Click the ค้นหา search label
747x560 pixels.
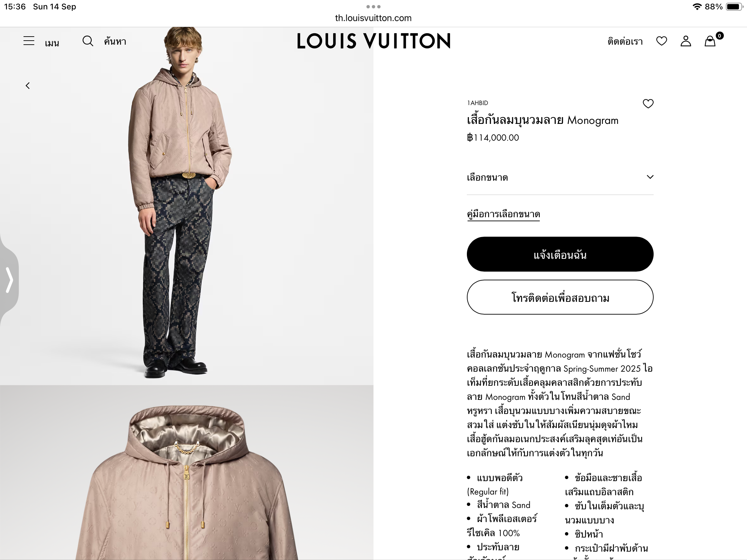coord(115,42)
